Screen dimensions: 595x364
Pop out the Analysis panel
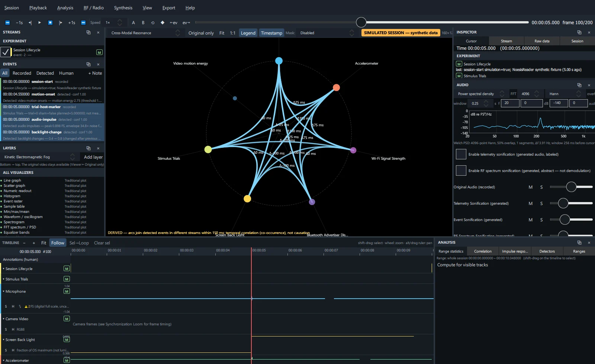(x=579, y=243)
